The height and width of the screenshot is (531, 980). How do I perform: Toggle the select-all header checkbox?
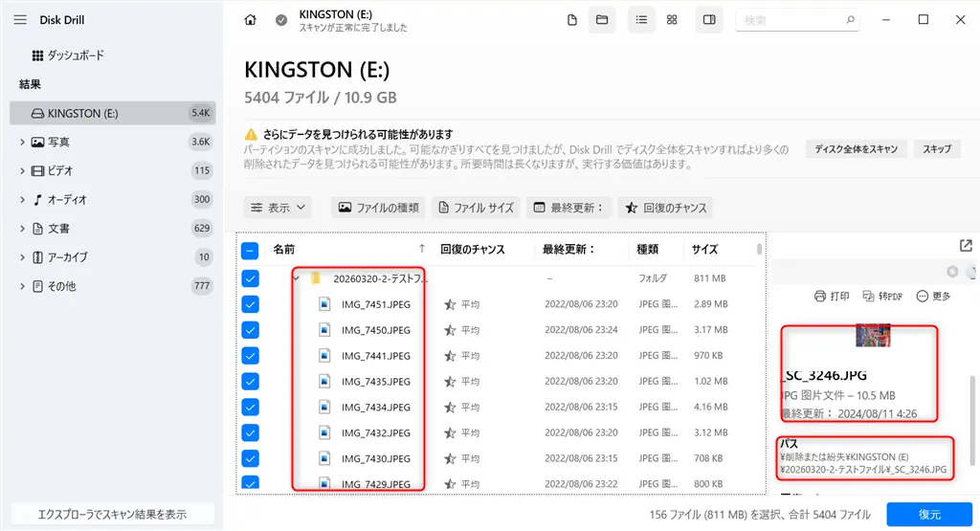250,251
